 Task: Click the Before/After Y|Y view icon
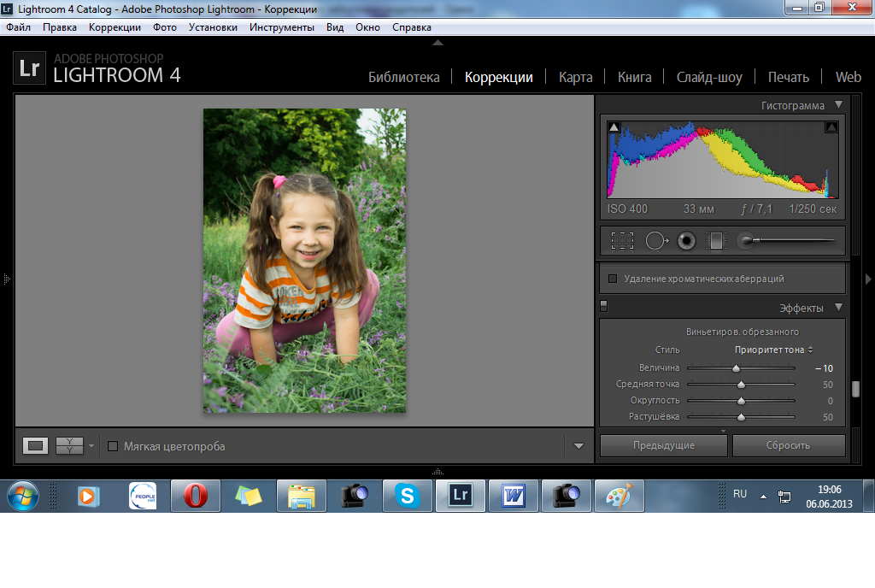[x=69, y=445]
